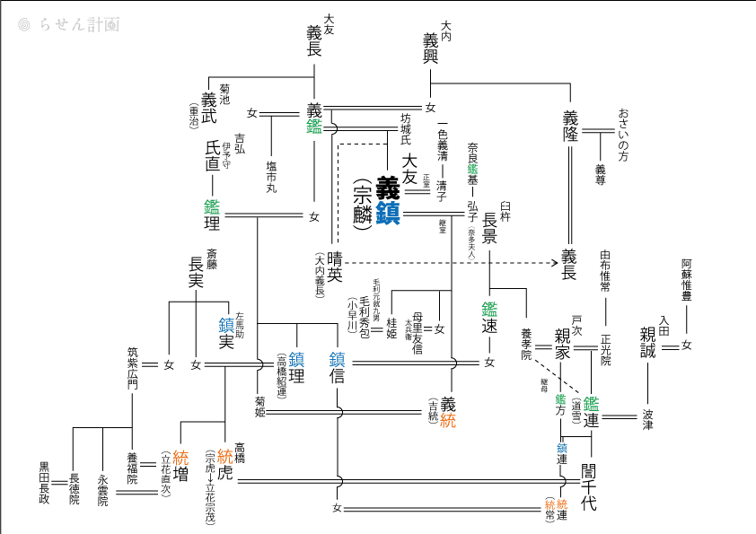Select 臼杵長景 near the center
The image size is (756, 534).
[497, 223]
